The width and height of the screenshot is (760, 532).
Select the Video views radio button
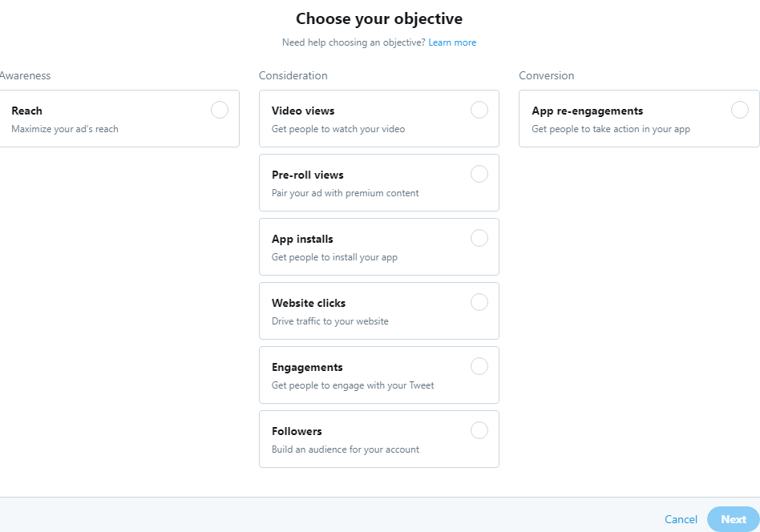[479, 110]
